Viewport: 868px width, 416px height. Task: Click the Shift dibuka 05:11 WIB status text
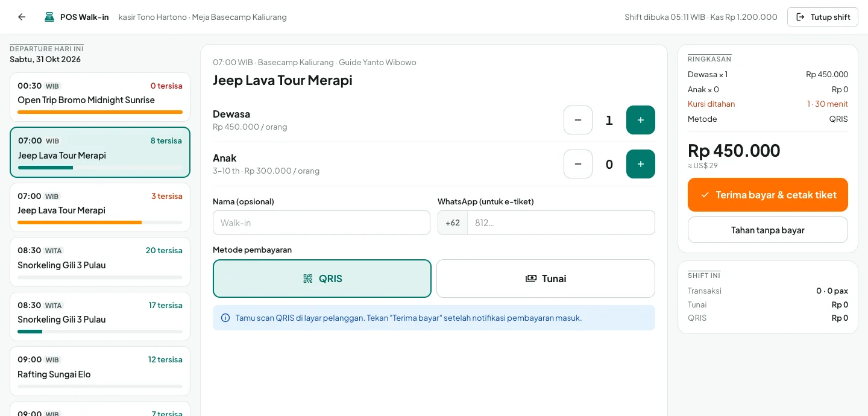click(701, 17)
